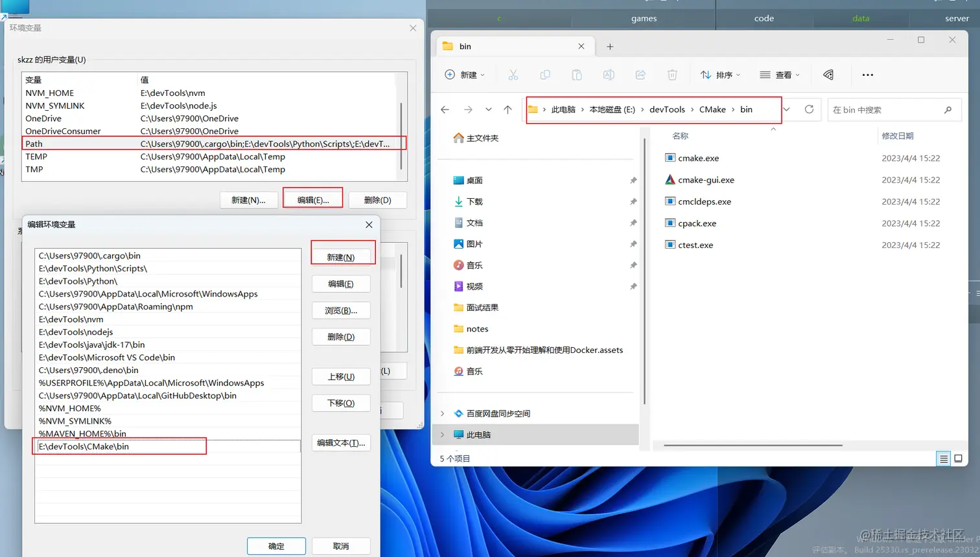Close the bin tab in Explorer
The image size is (980, 557).
click(x=581, y=47)
